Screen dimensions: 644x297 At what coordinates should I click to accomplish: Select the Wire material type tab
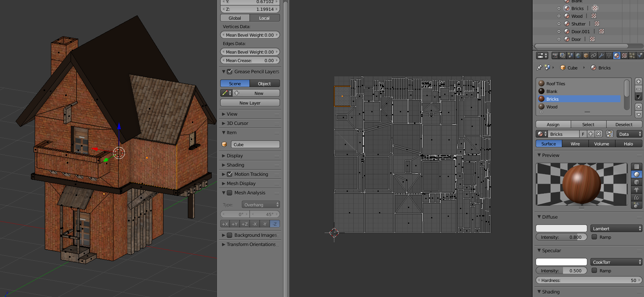pos(575,143)
